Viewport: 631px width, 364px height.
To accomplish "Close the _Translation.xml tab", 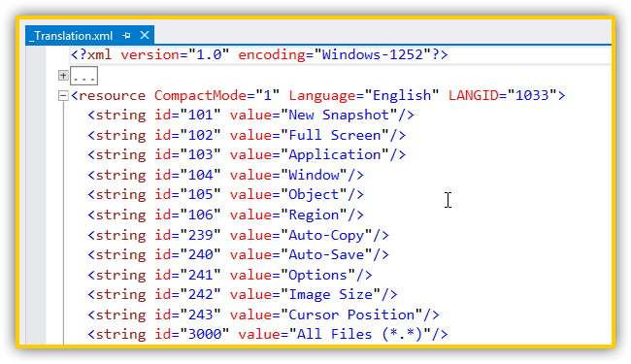I will [145, 35].
